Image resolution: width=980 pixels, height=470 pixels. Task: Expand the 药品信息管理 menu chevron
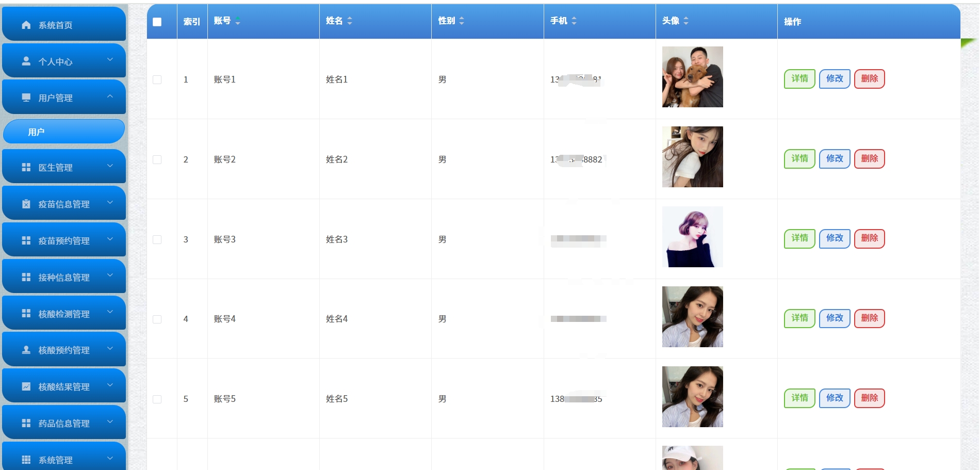click(110, 422)
